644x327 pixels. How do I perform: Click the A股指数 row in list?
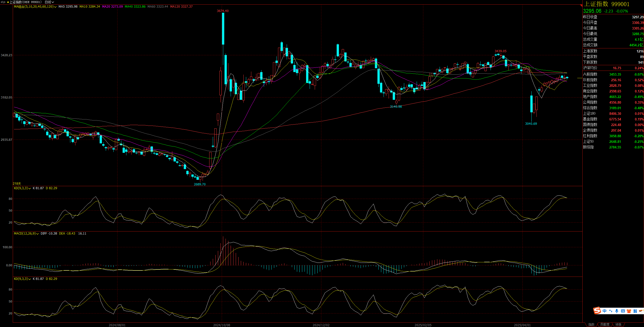(590, 74)
